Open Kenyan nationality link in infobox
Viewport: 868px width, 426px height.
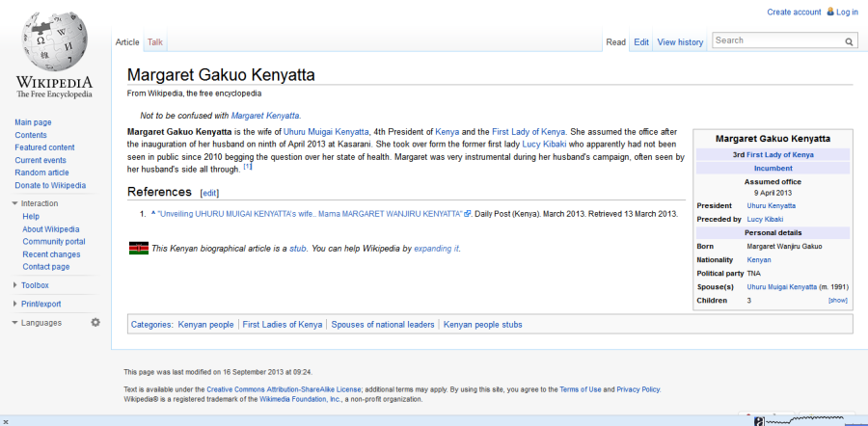click(x=759, y=259)
